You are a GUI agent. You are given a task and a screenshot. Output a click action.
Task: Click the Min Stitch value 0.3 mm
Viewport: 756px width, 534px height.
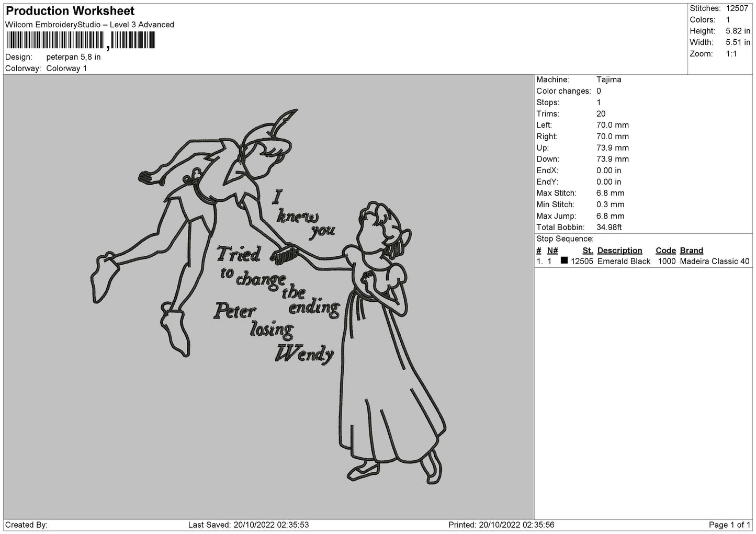tap(610, 205)
